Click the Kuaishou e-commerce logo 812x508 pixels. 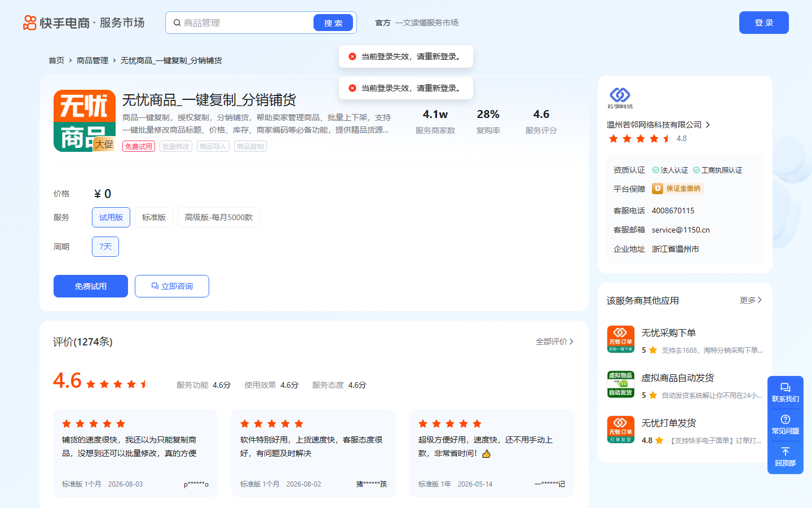pos(84,23)
